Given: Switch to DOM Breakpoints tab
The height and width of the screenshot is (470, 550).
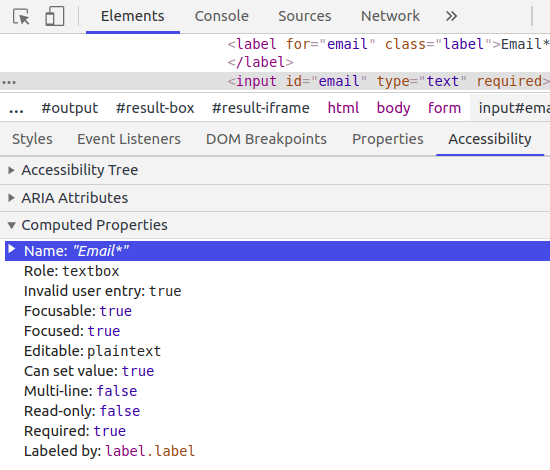Looking at the screenshot, I should click(266, 139).
